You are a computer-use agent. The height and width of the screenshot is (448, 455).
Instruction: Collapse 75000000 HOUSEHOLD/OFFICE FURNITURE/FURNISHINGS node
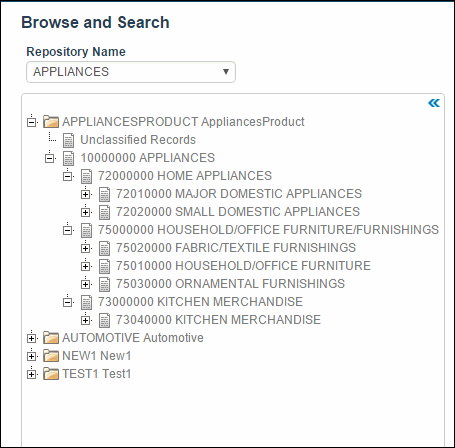pos(68,230)
